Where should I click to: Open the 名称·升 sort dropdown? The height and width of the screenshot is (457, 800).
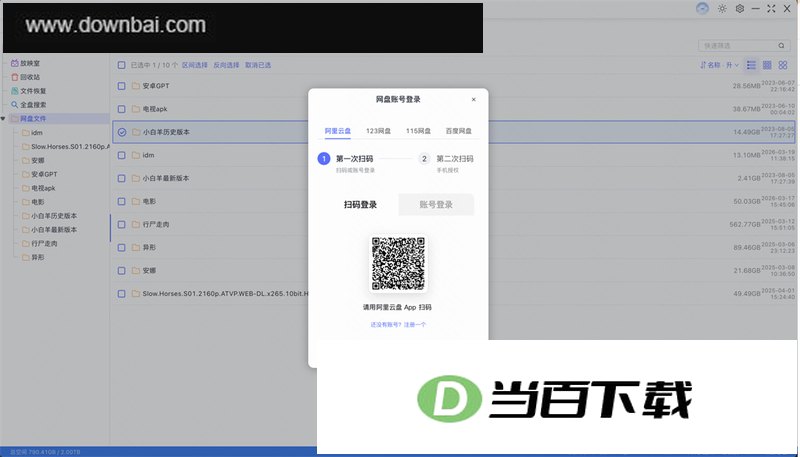coord(719,65)
